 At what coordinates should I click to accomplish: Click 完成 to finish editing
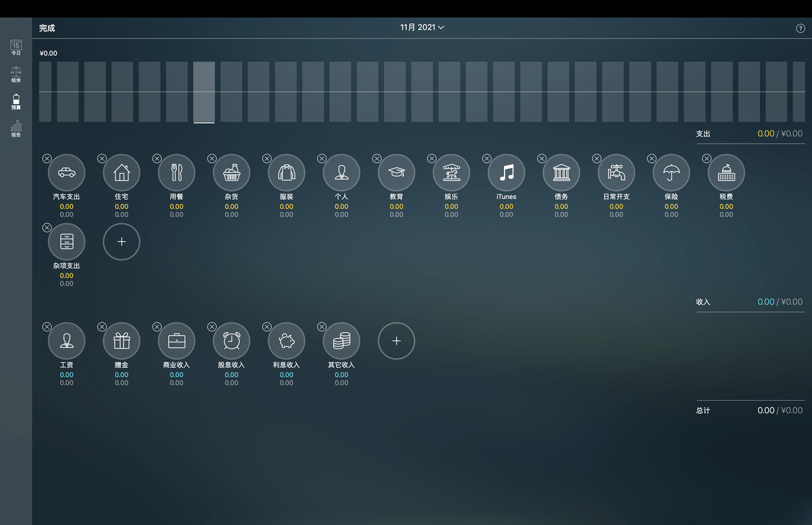47,28
